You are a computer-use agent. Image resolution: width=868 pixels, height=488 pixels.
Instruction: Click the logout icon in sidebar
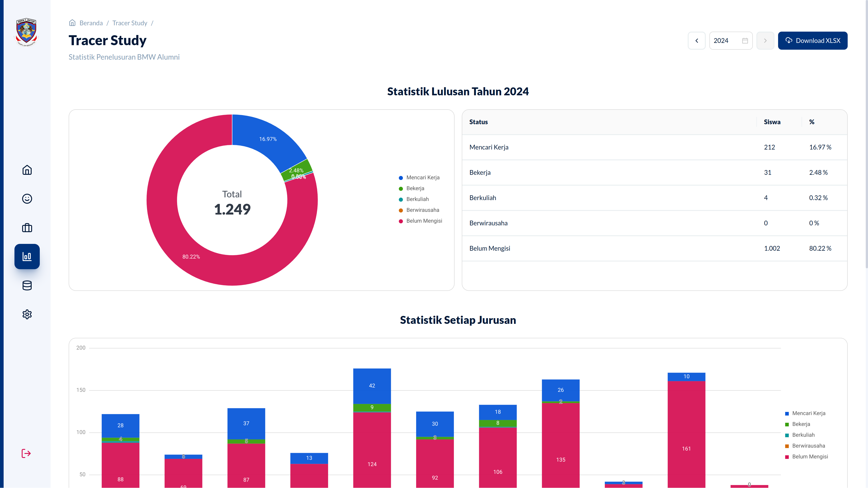click(x=26, y=453)
